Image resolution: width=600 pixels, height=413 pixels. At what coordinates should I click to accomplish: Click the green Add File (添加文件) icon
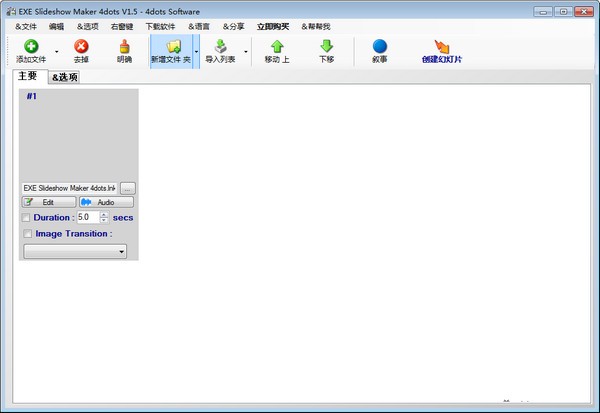(31, 46)
